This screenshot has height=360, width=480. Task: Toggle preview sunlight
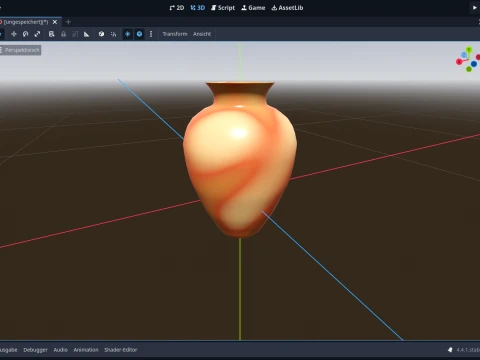coord(127,34)
